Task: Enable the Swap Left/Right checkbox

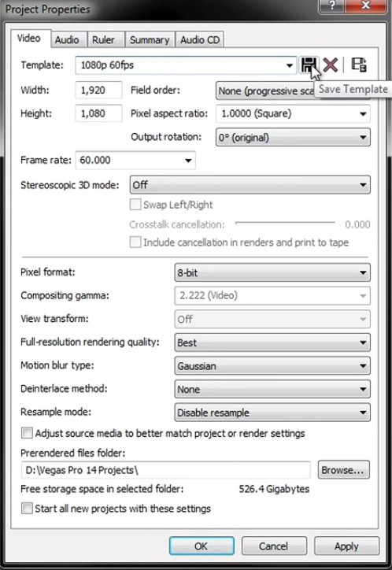Action: click(135, 205)
